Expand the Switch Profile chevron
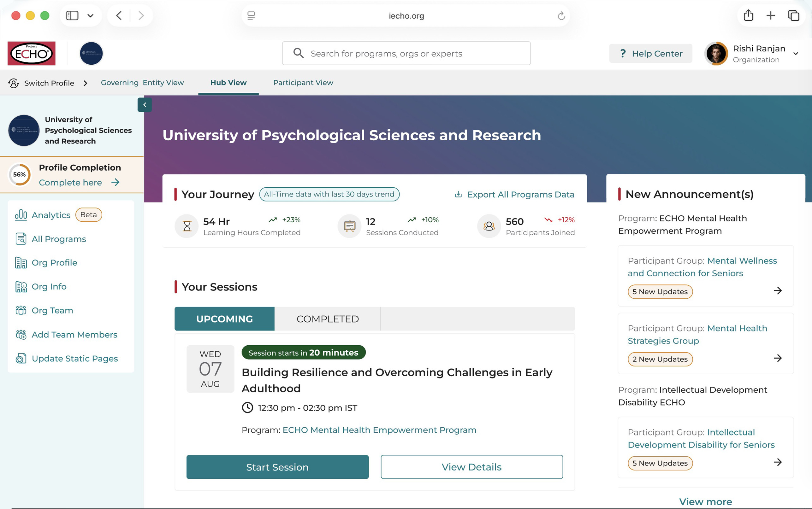Viewport: 812px width, 509px height. [86, 83]
